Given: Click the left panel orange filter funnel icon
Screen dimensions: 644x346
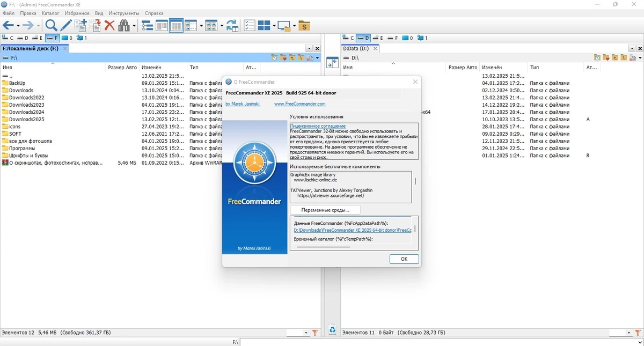Looking at the screenshot, I should [315, 333].
